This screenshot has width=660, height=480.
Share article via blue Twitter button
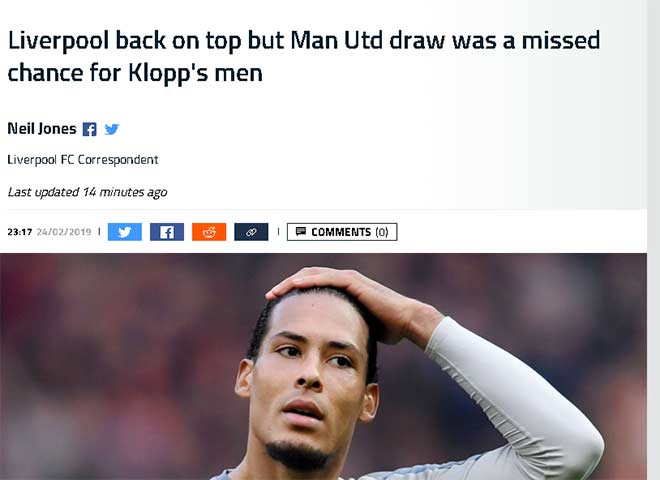coord(125,232)
